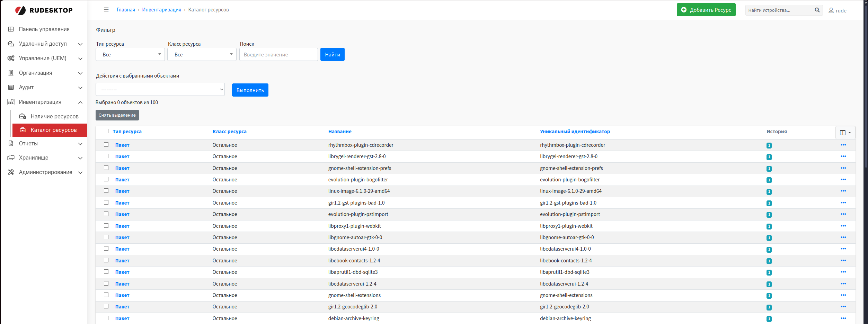Expand the Класс ресурса dropdown
868x324 pixels.
pos(202,54)
